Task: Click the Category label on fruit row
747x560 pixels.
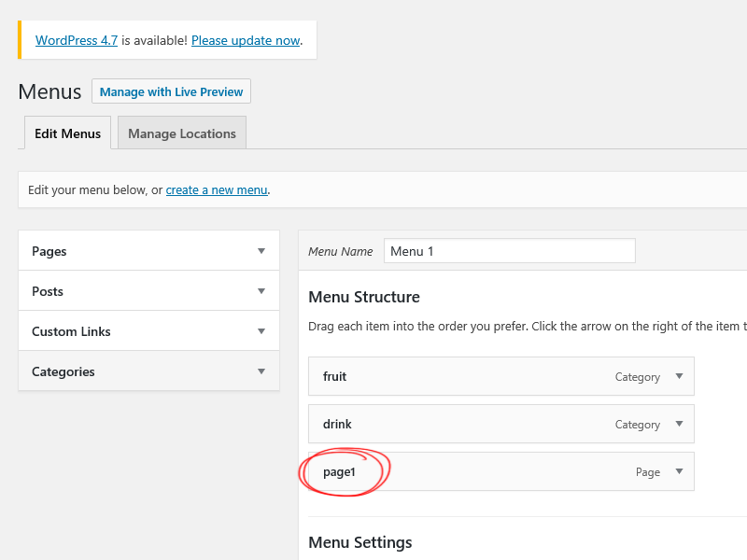Action: coord(638,377)
